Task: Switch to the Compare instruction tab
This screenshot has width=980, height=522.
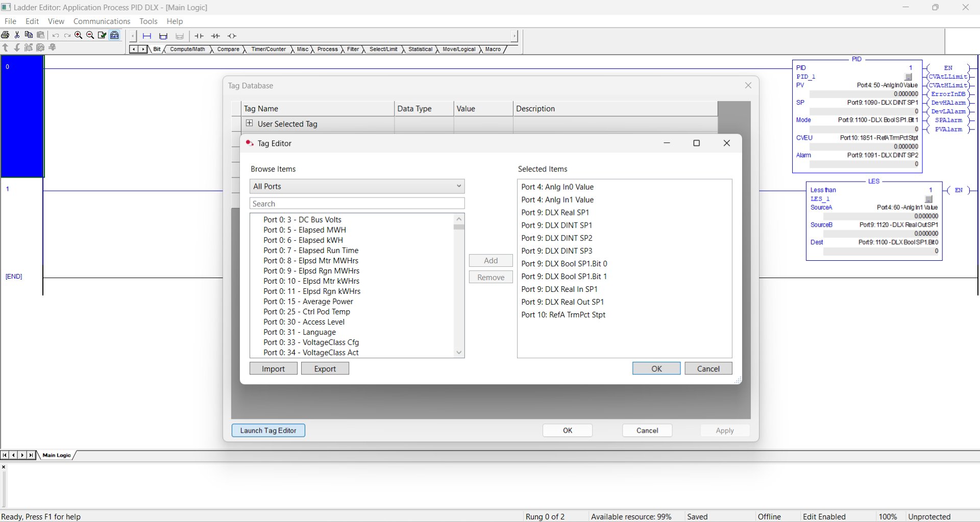Action: click(228, 49)
